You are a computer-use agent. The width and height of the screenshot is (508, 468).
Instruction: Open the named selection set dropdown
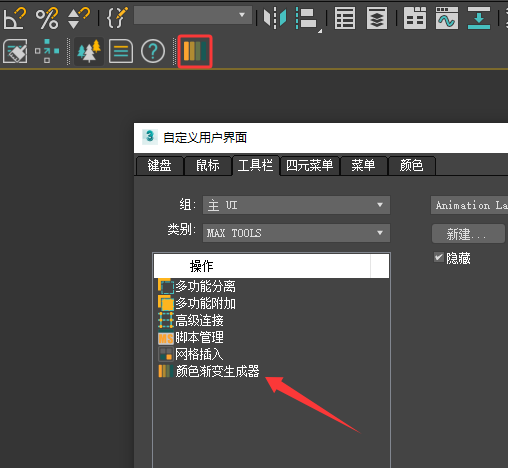point(193,15)
